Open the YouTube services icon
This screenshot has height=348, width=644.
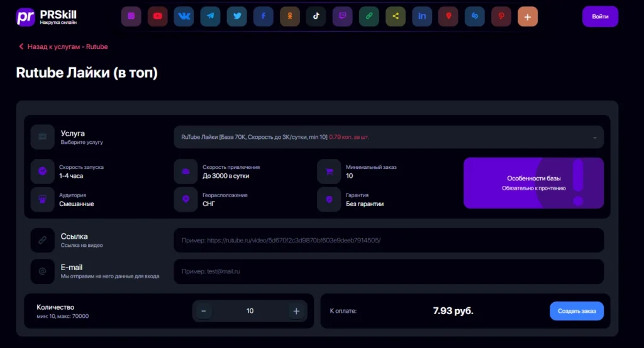point(158,16)
